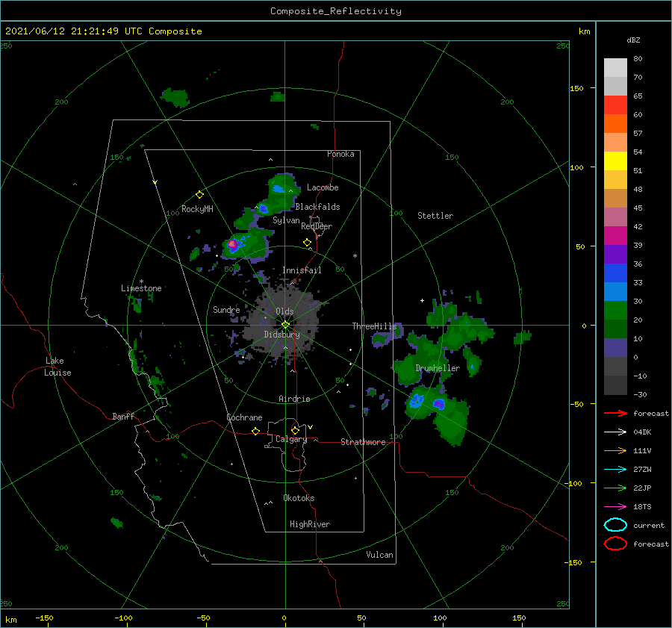
Task: Select the Strathmore city label
Action: tap(363, 442)
